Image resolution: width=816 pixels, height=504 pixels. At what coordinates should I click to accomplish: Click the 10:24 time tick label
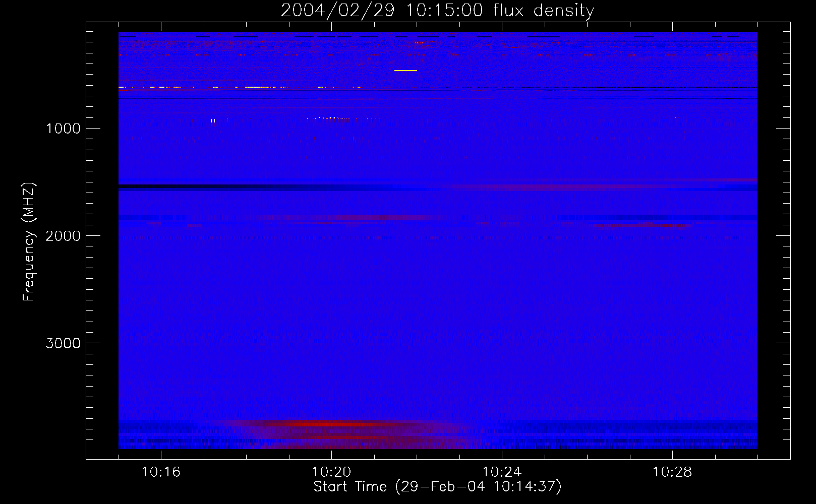tap(502, 472)
